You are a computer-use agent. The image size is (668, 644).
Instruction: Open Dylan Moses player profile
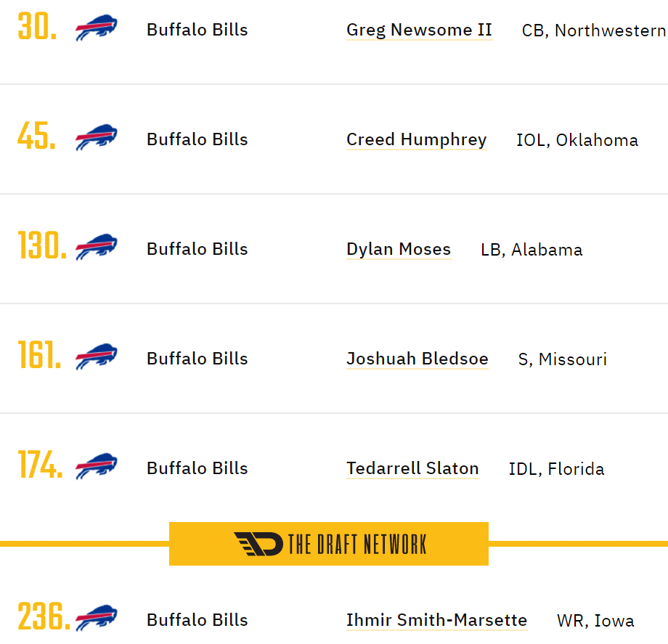coord(399,249)
